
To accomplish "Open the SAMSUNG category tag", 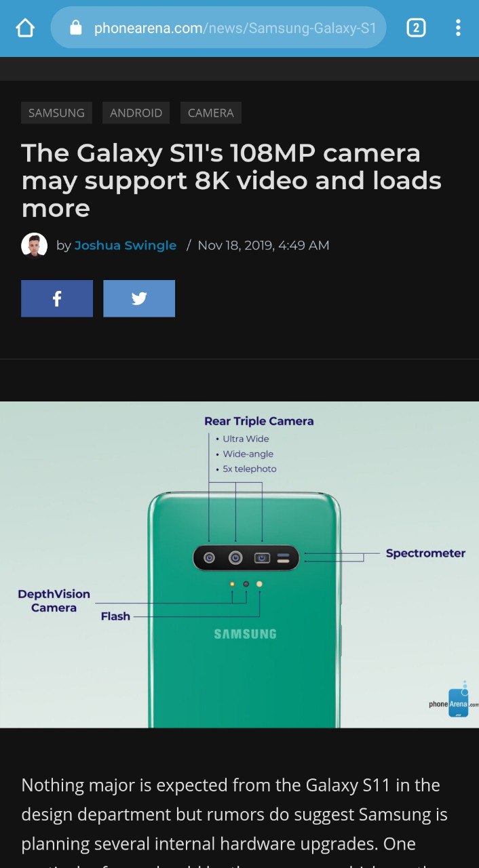I will [x=56, y=113].
